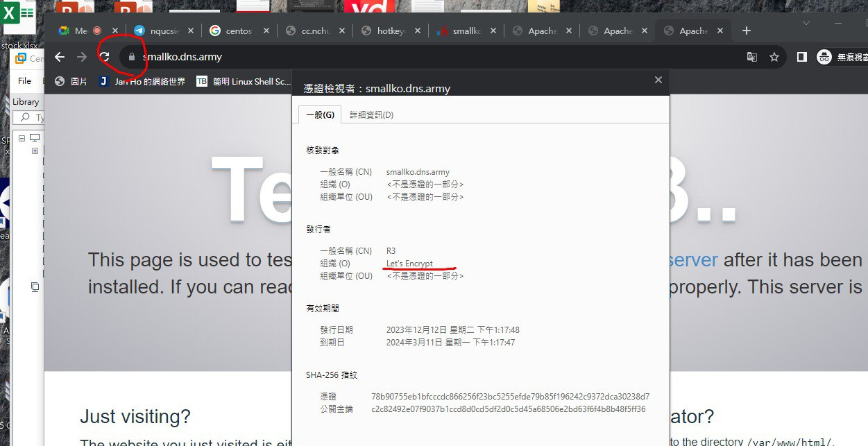
Task: Close the centos tab
Action: pos(266,31)
